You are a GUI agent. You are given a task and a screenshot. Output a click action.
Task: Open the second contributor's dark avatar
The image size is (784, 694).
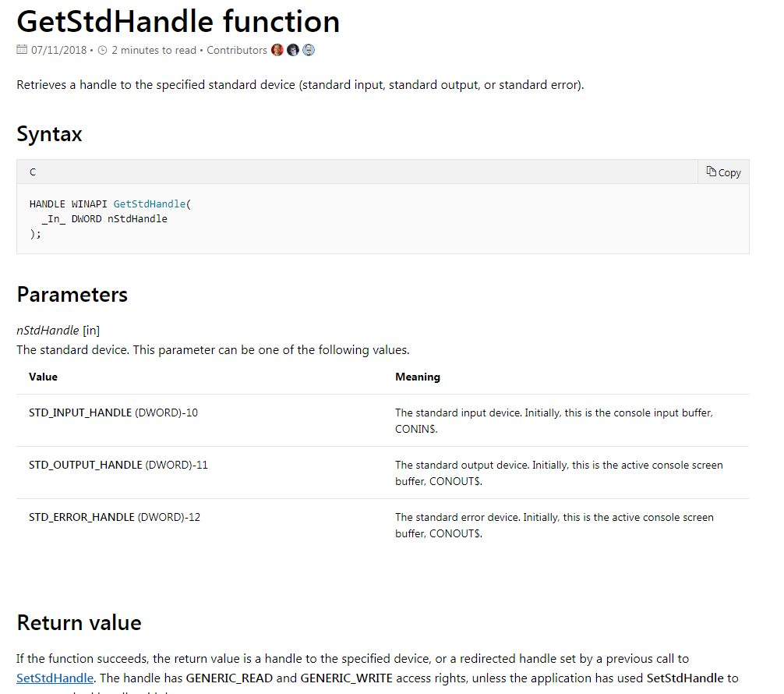(293, 50)
